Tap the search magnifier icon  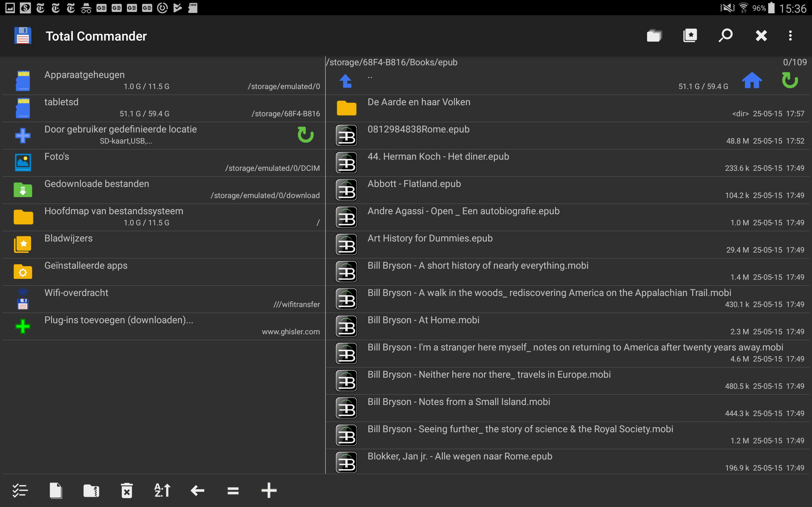[725, 35]
